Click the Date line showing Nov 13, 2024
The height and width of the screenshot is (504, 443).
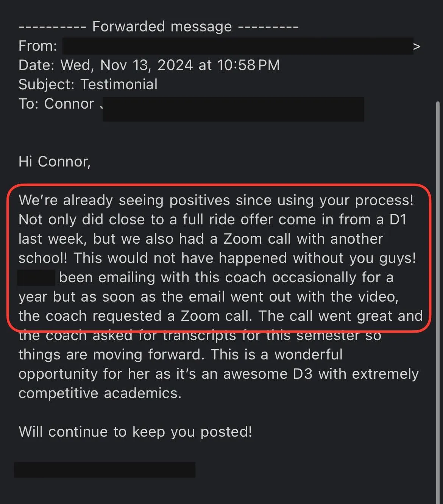click(x=149, y=65)
